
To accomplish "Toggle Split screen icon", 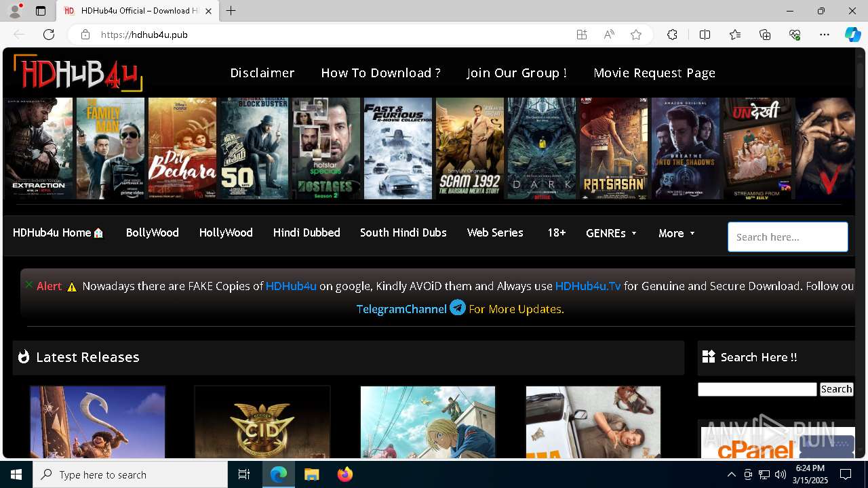I will (x=705, y=35).
